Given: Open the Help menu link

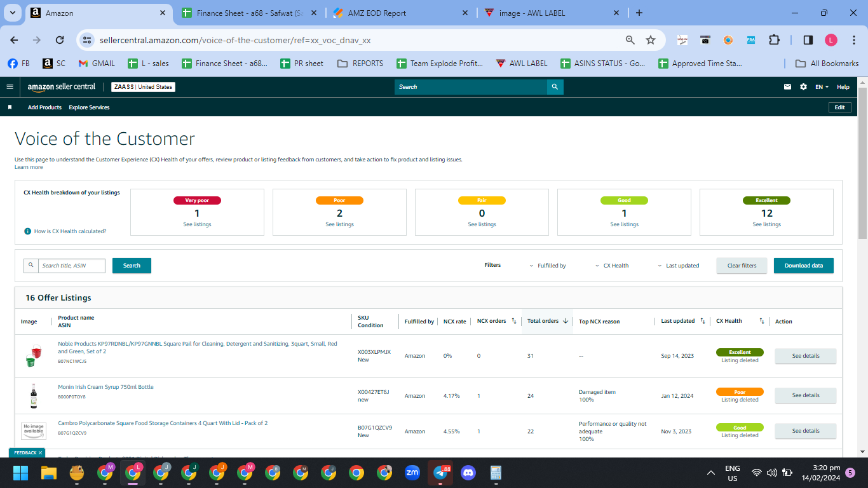Looking at the screenshot, I should 843,87.
